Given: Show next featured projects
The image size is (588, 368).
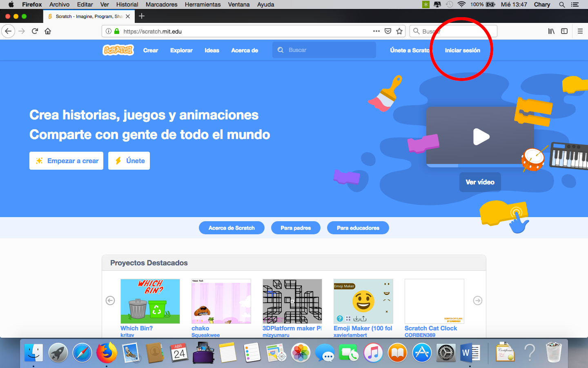Looking at the screenshot, I should 478,301.
